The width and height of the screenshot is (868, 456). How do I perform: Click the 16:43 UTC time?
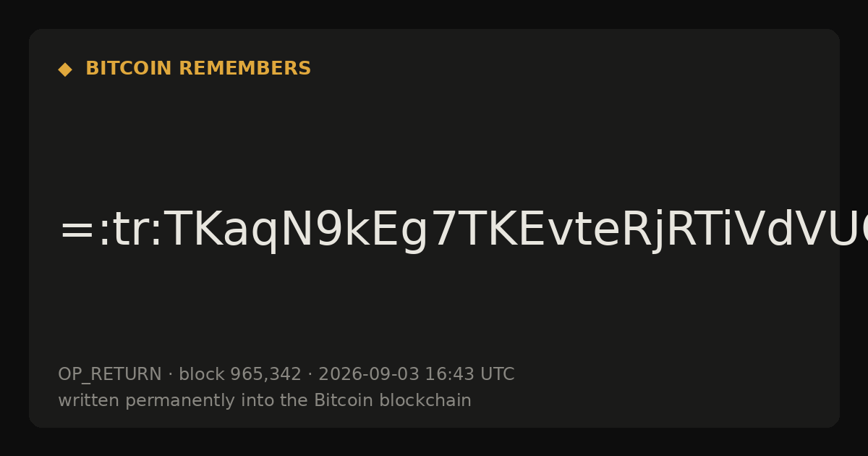coord(469,374)
